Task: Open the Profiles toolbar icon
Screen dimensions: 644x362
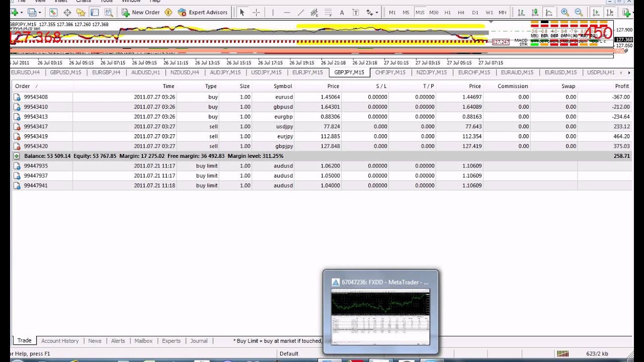Action: point(32,12)
